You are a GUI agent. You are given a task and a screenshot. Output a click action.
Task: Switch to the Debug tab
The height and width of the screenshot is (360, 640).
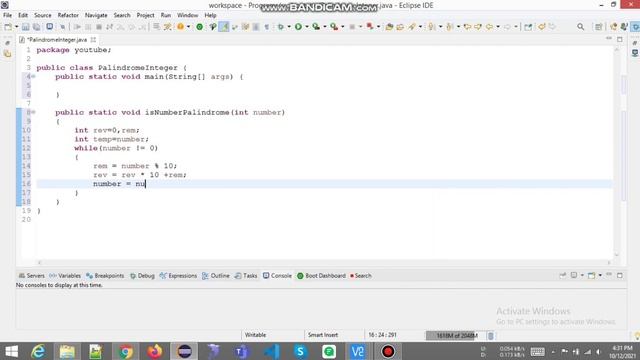click(142, 276)
